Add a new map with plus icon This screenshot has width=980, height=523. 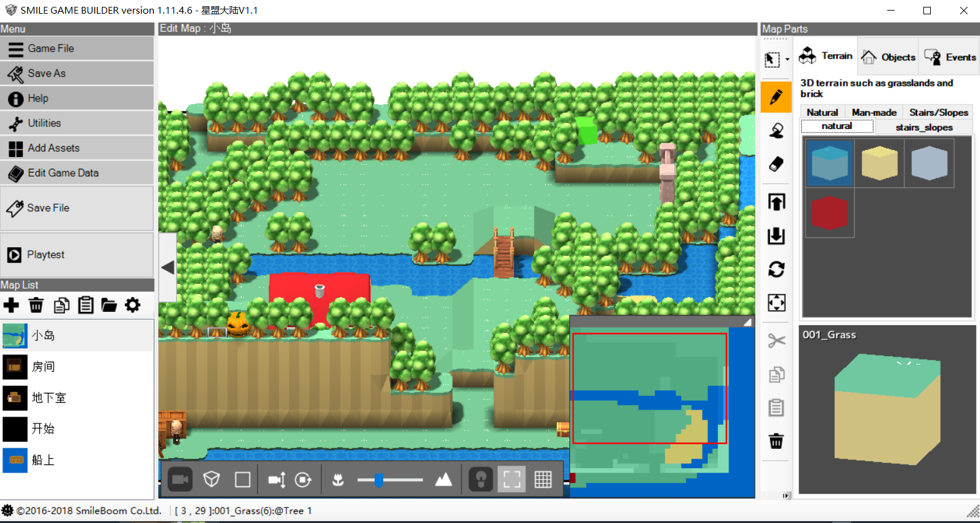pos(11,305)
